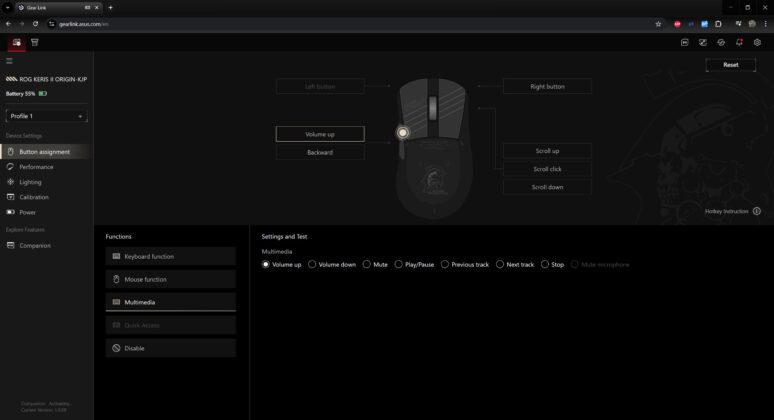Viewport: 774px width, 420px height.
Task: Choose Keyboard function in Functions list
Action: point(171,257)
